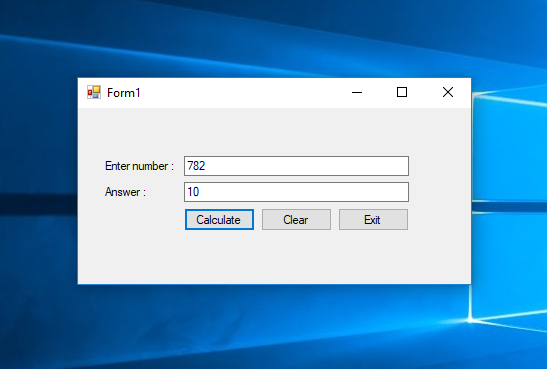Screen dimensions: 547x369
Task: Select the Exit button
Action: click(373, 220)
